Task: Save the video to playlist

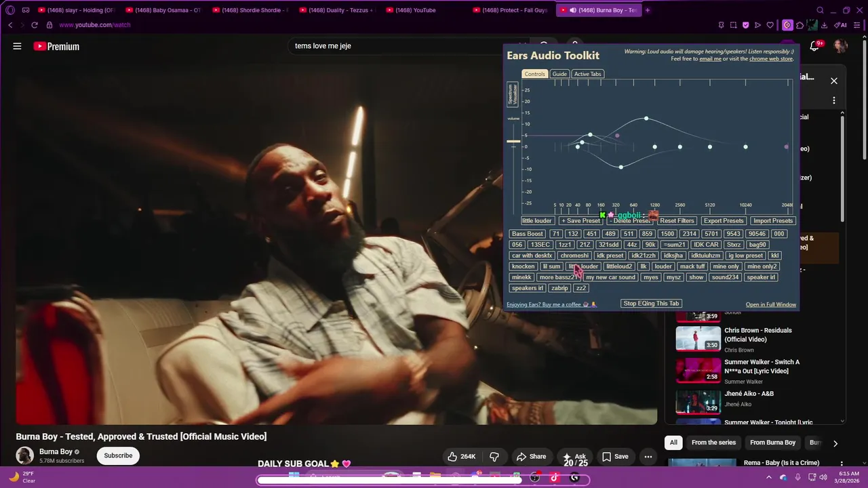Action: point(615,456)
